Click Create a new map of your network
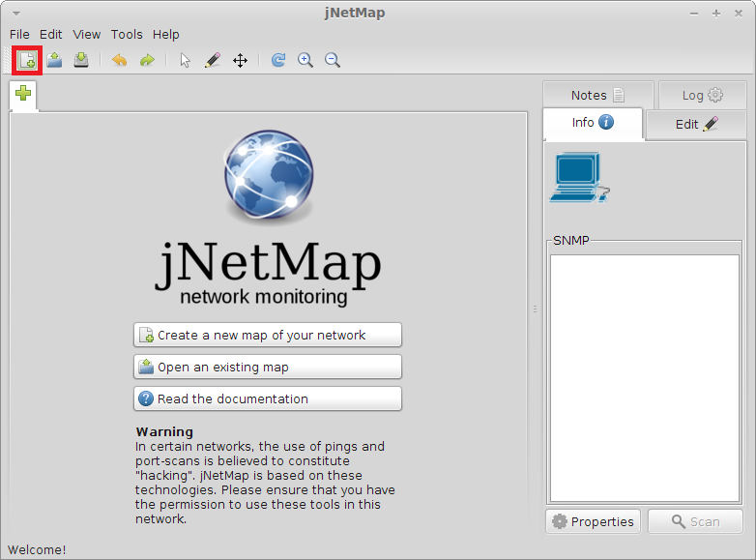The height and width of the screenshot is (560, 756). 268,335
